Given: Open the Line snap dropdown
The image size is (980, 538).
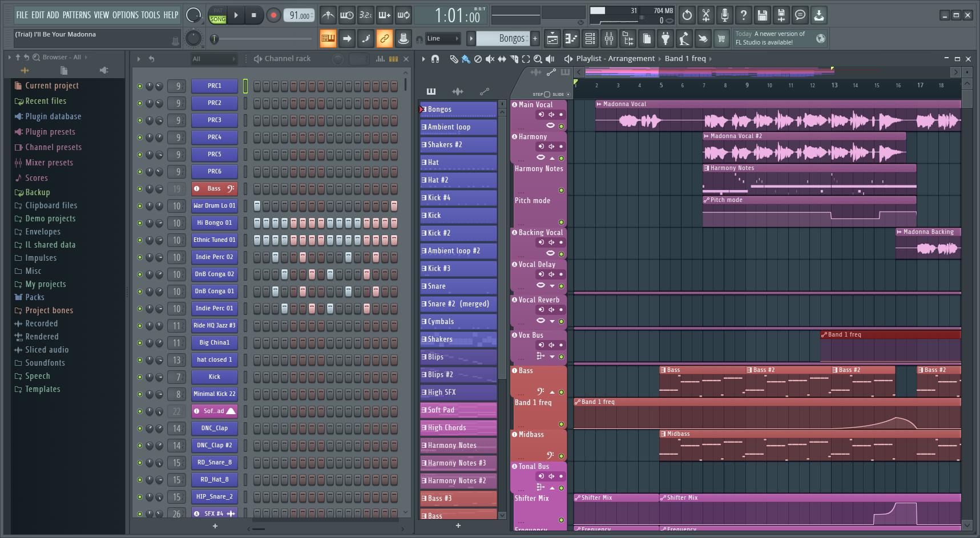Looking at the screenshot, I should [443, 39].
